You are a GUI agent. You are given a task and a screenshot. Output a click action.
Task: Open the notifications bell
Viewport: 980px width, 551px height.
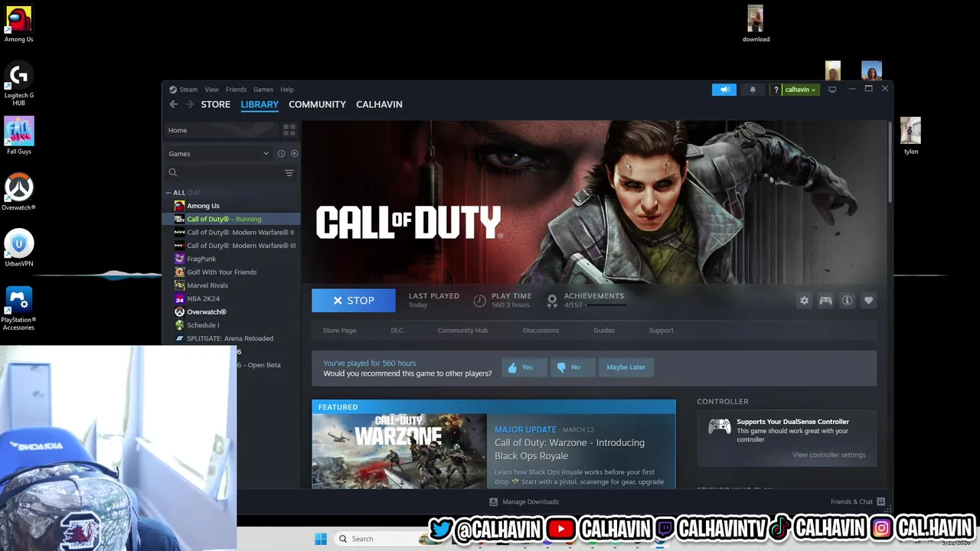753,90
